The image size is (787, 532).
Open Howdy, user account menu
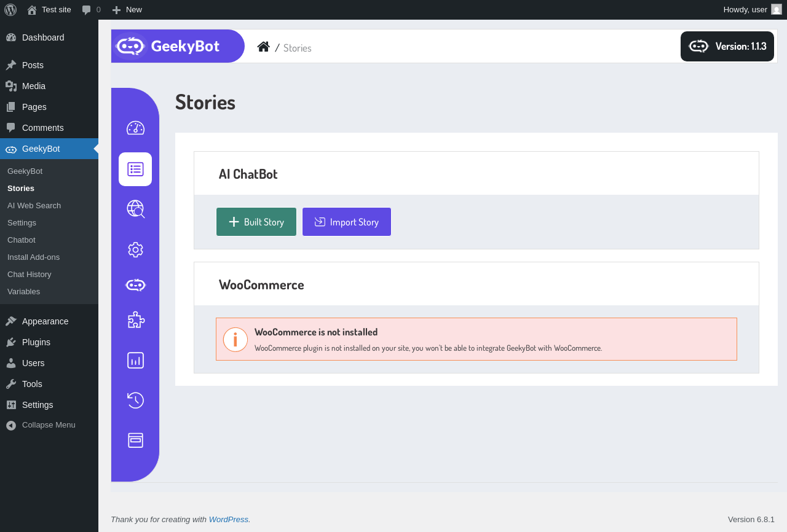(753, 10)
